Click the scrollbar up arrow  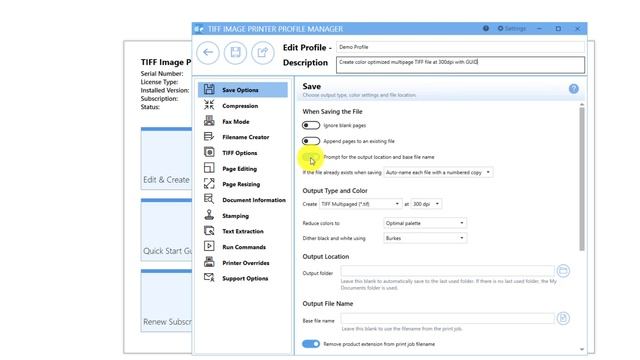(x=582, y=105)
